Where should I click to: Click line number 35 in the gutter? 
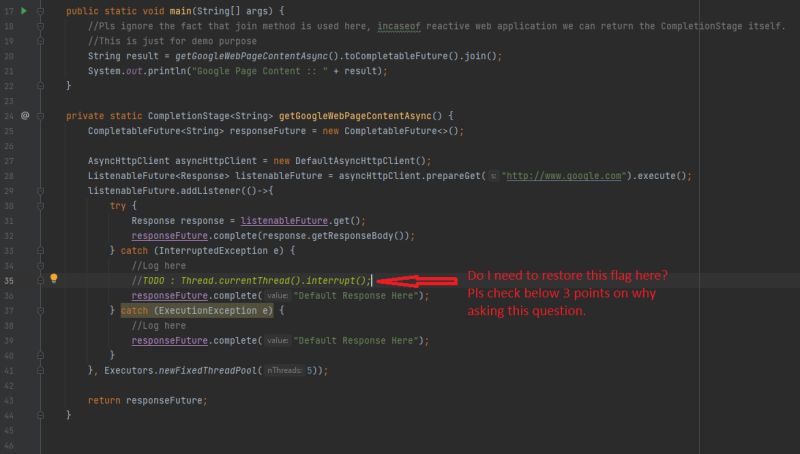pos(9,281)
